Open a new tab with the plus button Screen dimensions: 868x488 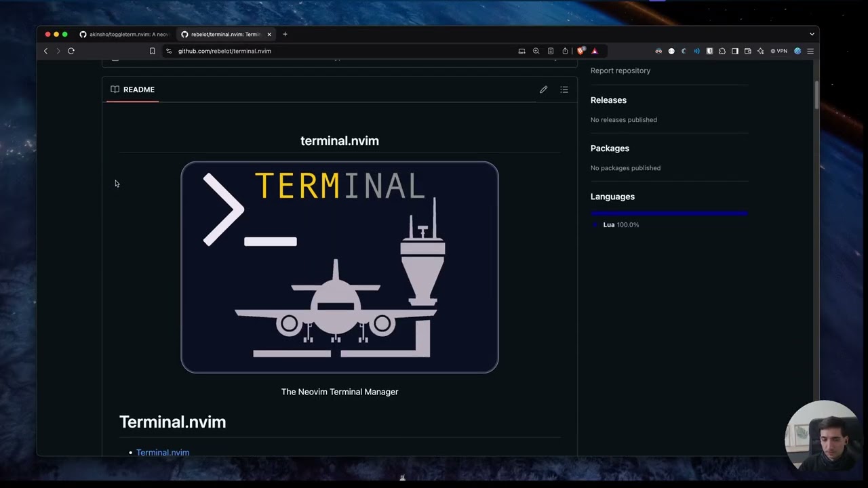285,34
